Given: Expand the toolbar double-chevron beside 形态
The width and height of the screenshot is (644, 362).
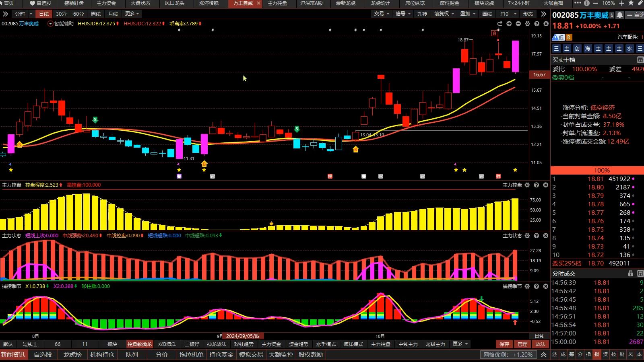Looking at the screenshot, I should 544,14.
